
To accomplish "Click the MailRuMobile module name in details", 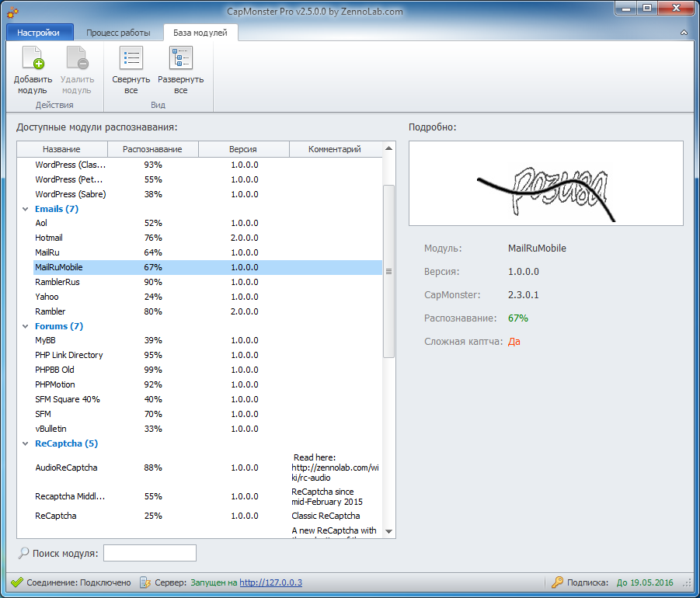I will click(537, 248).
